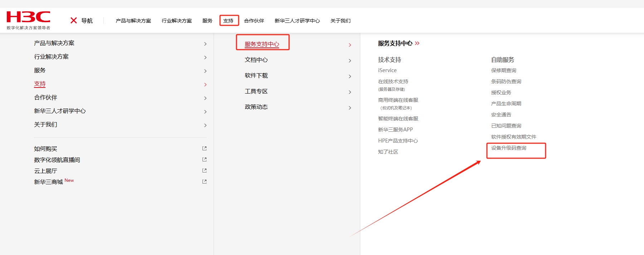This screenshot has width=644, height=255.
Task: Select 政策动态 in middle column
Action: tap(256, 107)
